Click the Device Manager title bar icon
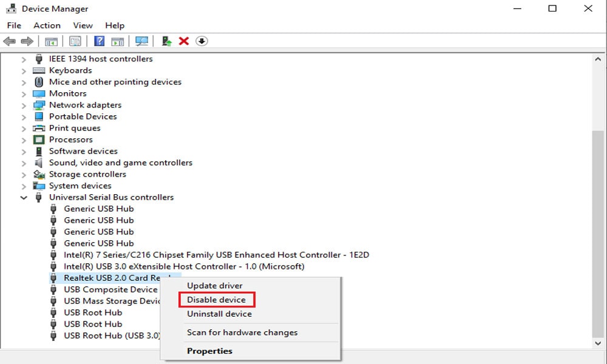The height and width of the screenshot is (364, 607). [11, 8]
